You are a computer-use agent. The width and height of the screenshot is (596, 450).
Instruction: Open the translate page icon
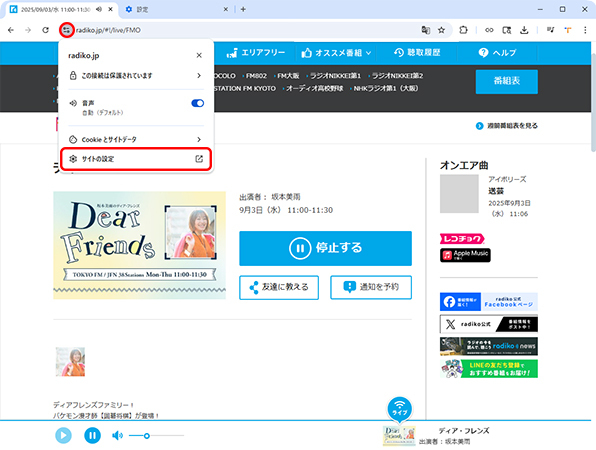click(x=426, y=30)
